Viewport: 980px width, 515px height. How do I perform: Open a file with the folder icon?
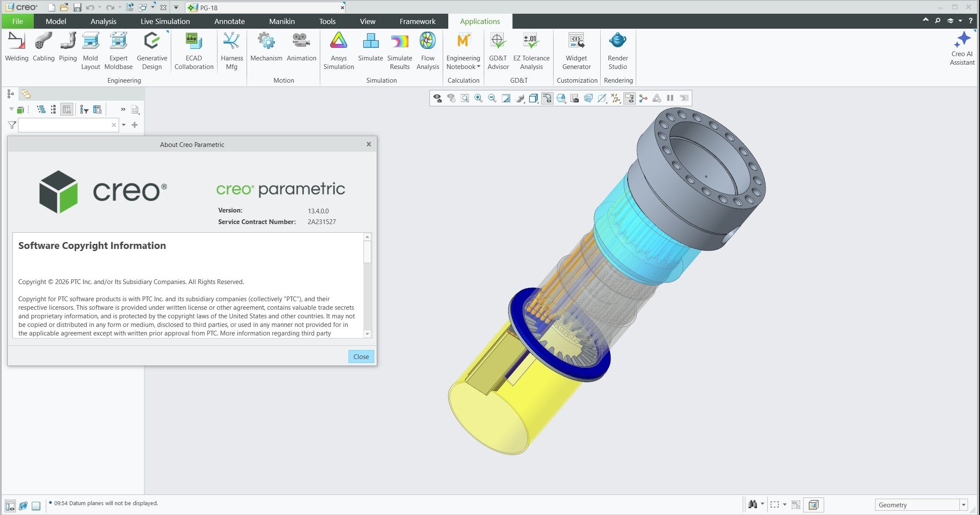(64, 7)
